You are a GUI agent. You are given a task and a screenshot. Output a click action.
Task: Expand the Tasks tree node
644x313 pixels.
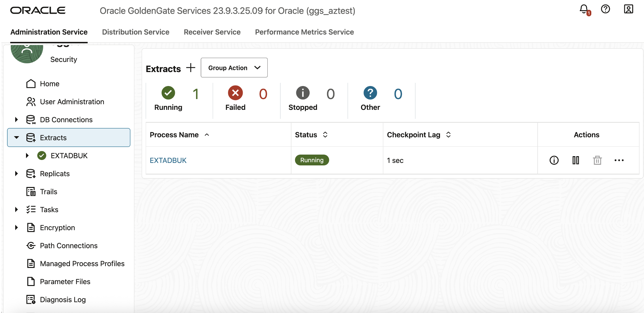pos(17,210)
